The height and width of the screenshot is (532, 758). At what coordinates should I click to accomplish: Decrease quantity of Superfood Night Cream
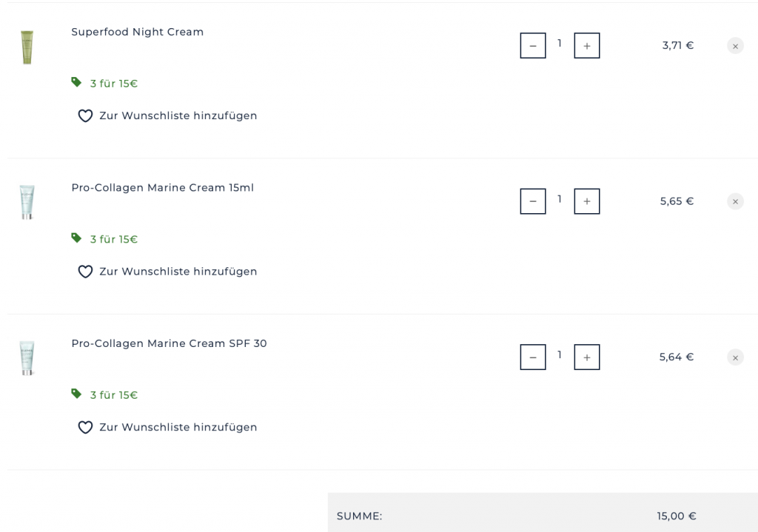coord(533,46)
